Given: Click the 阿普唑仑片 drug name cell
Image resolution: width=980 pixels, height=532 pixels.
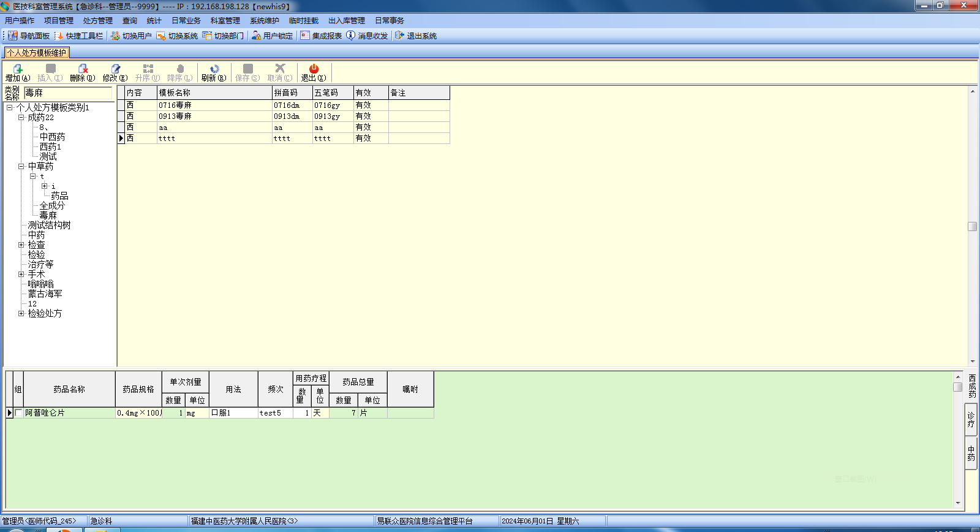Looking at the screenshot, I should [x=69, y=413].
